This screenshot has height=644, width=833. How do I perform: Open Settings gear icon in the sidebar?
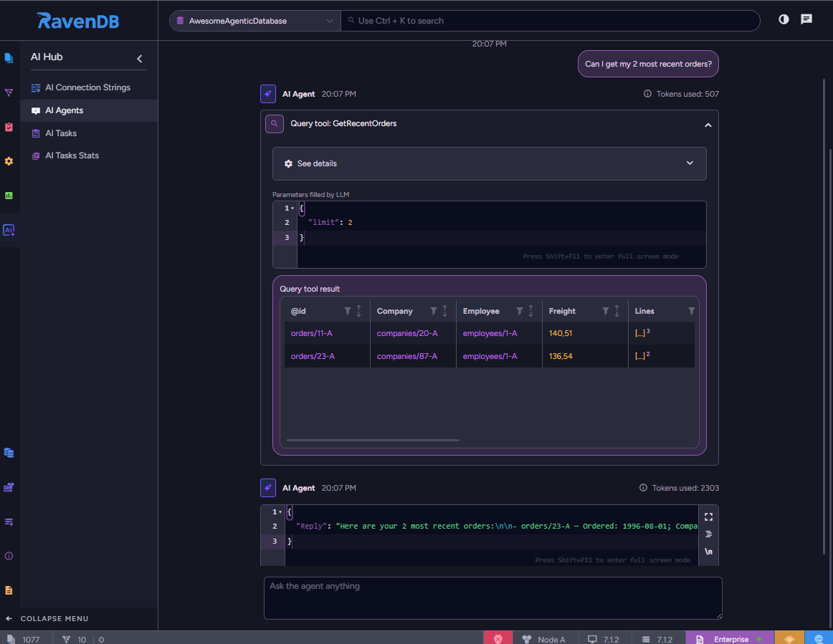click(x=9, y=161)
